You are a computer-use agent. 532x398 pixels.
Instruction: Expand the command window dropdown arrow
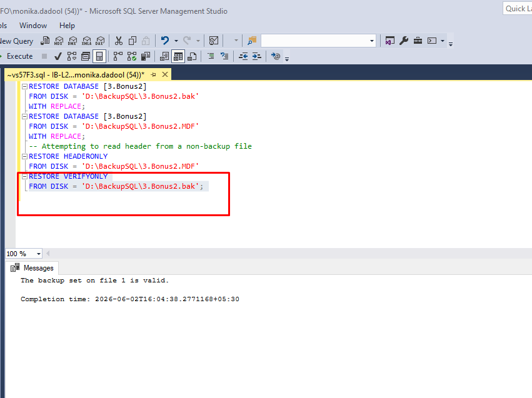(x=443, y=41)
